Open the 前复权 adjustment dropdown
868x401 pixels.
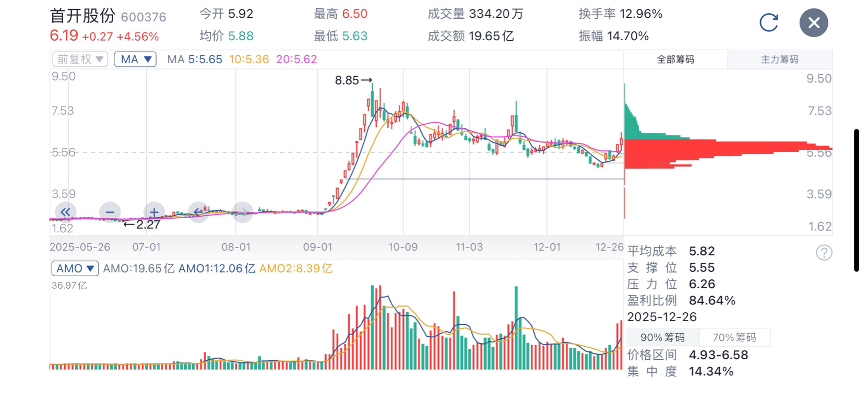click(x=80, y=59)
